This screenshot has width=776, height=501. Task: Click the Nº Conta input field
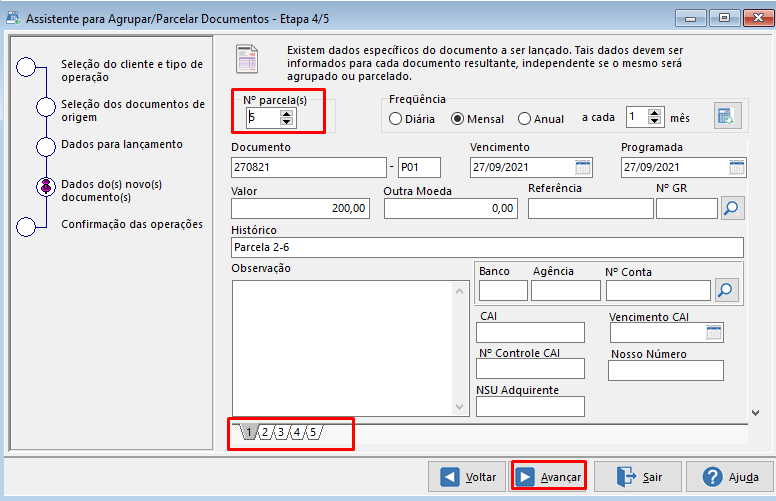coord(658,291)
